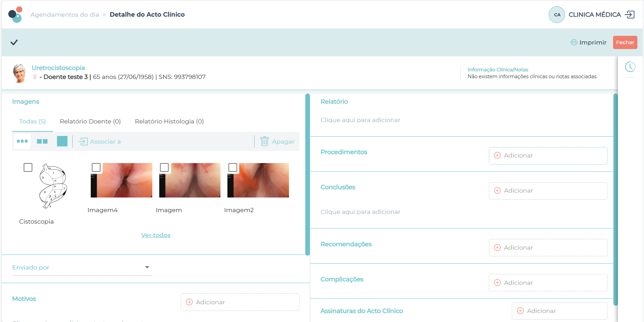Click the logout icon beside CLINICA MÉDICA
This screenshot has height=322, width=644.
point(630,15)
